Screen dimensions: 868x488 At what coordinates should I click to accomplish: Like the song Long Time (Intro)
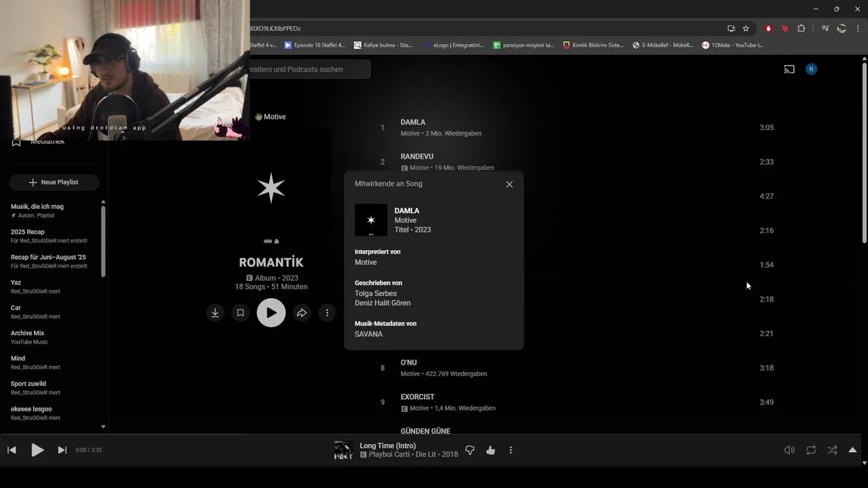coord(490,450)
